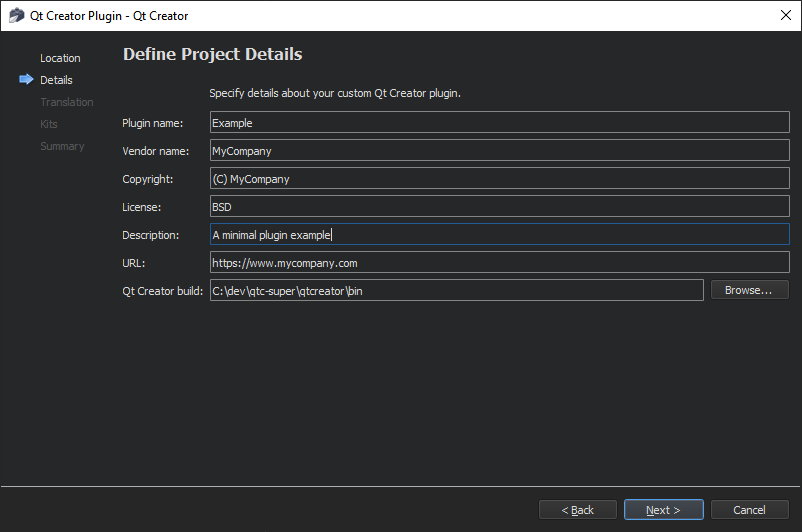Cancel the plugin wizard

pyautogui.click(x=749, y=510)
